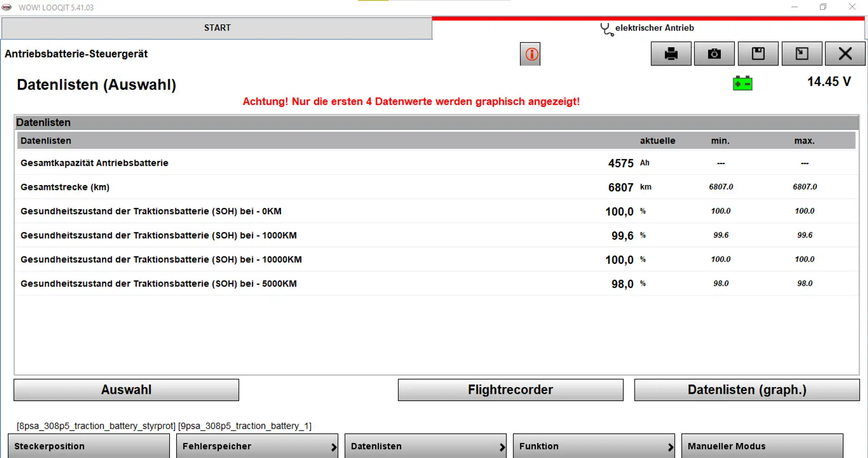The image size is (868, 458).
Task: Click the window export icon button
Action: [802, 54]
